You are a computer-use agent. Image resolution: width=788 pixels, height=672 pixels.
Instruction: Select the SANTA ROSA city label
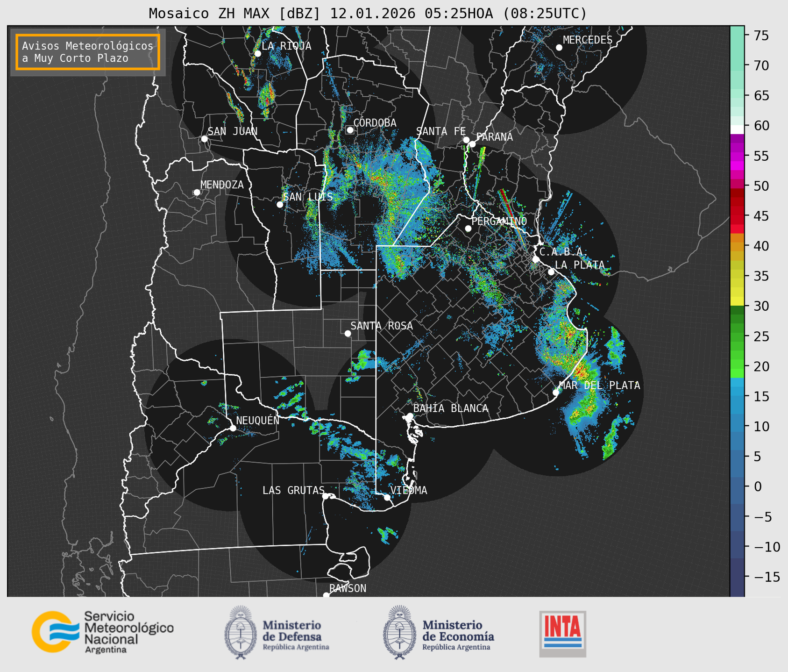[x=382, y=326]
